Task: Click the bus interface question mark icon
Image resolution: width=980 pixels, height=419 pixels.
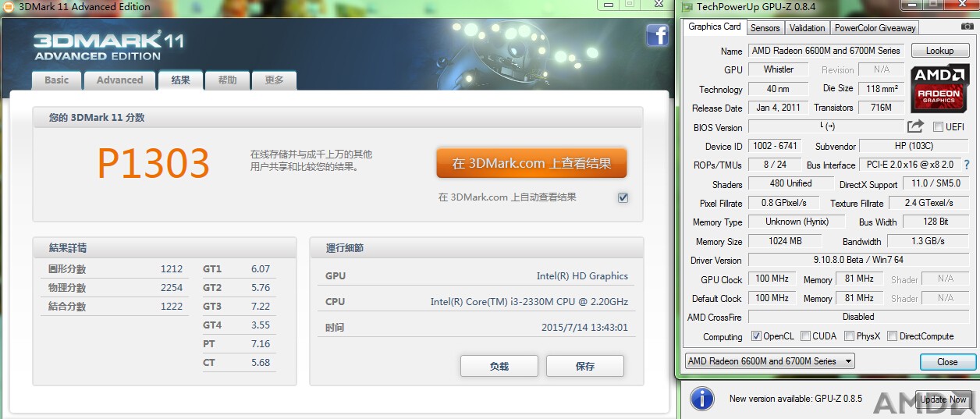Action: [x=967, y=165]
